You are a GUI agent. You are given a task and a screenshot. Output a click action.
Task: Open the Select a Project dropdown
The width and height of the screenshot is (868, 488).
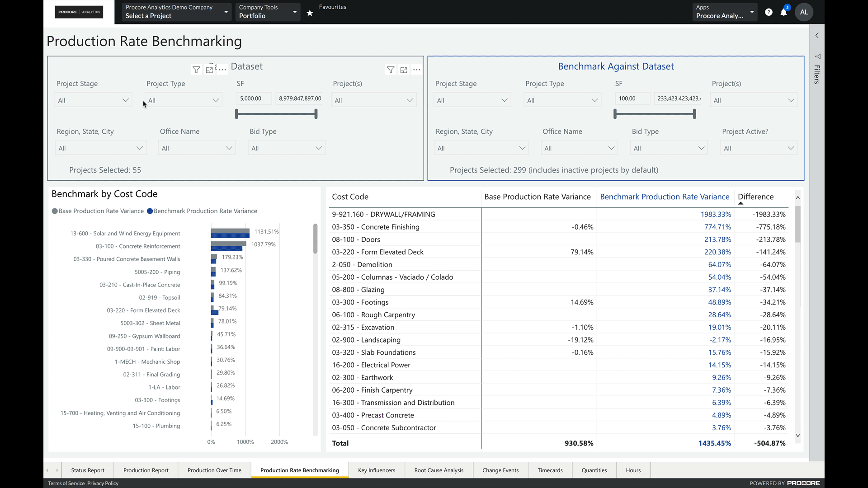(177, 12)
